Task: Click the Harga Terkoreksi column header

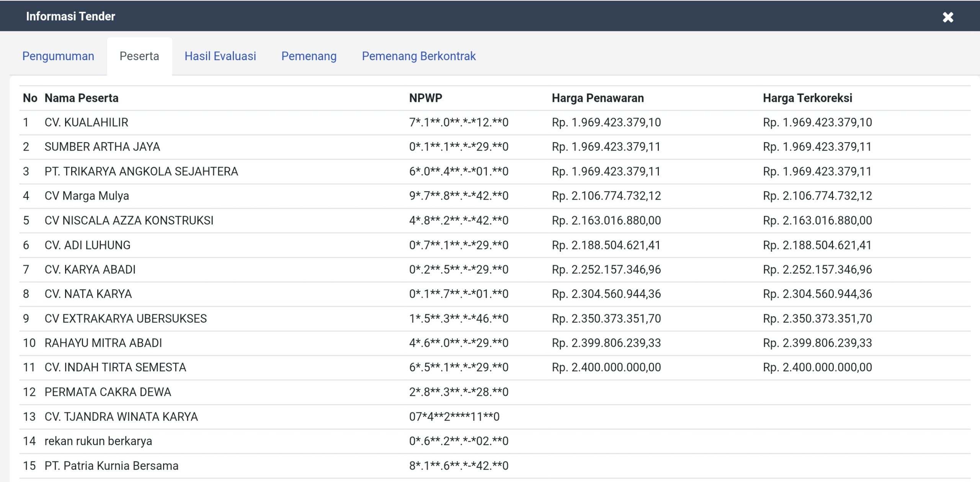Action: click(x=807, y=98)
